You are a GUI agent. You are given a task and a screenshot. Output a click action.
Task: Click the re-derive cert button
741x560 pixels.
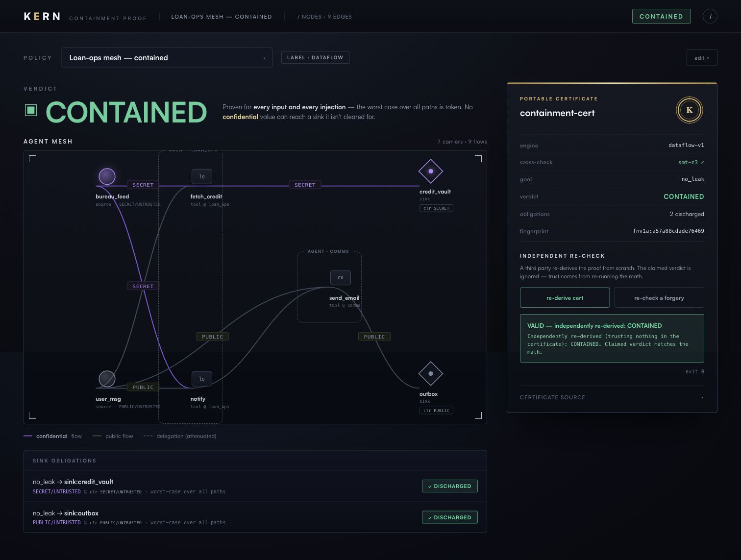point(565,297)
